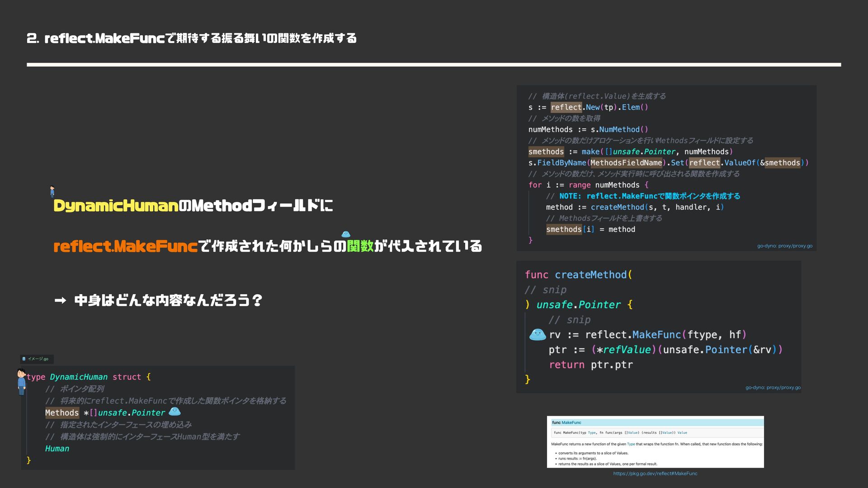This screenshot has width=868, height=488.
Task: Click the person figure beside type DynamicHuman
Action: pyautogui.click(x=21, y=381)
